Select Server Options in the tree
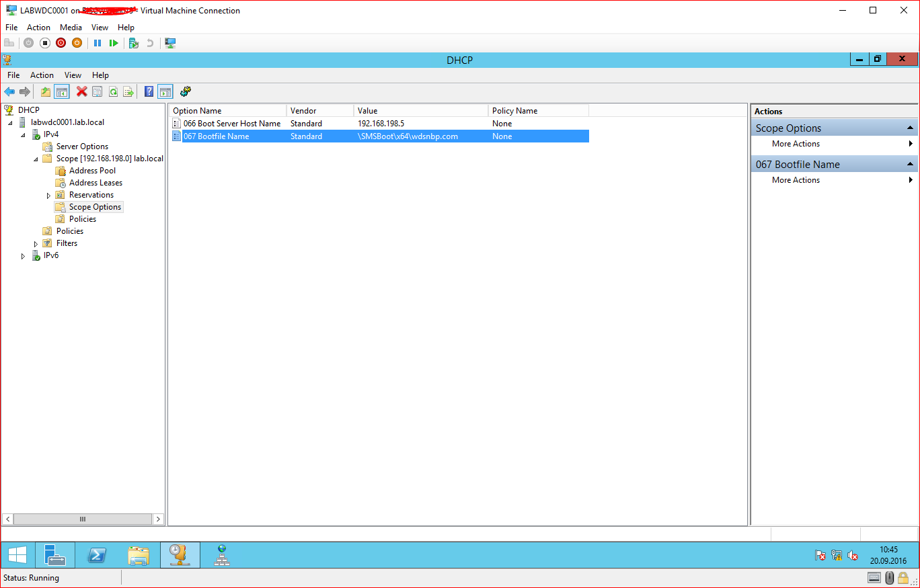 [x=82, y=146]
